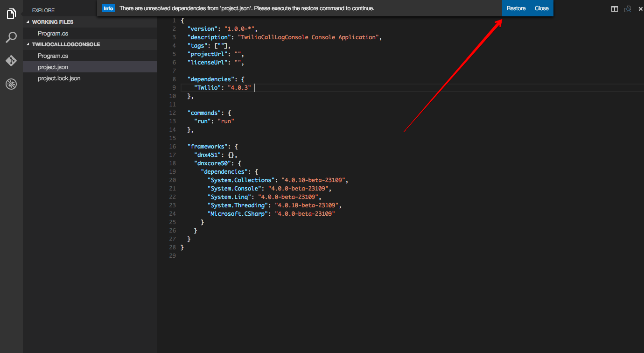
Task: Collapse the WORKING FILES section
Action: tap(90, 22)
